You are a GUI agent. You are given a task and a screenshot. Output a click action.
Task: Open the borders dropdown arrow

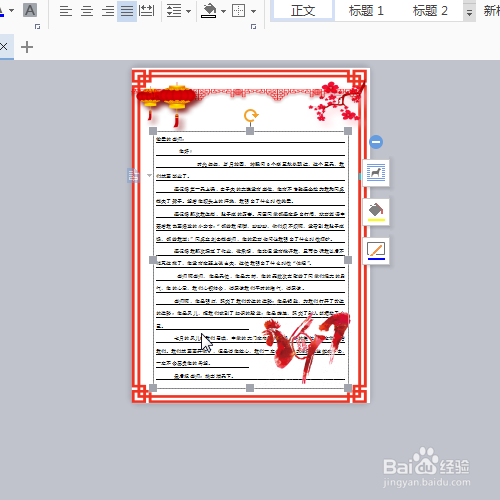(x=254, y=11)
